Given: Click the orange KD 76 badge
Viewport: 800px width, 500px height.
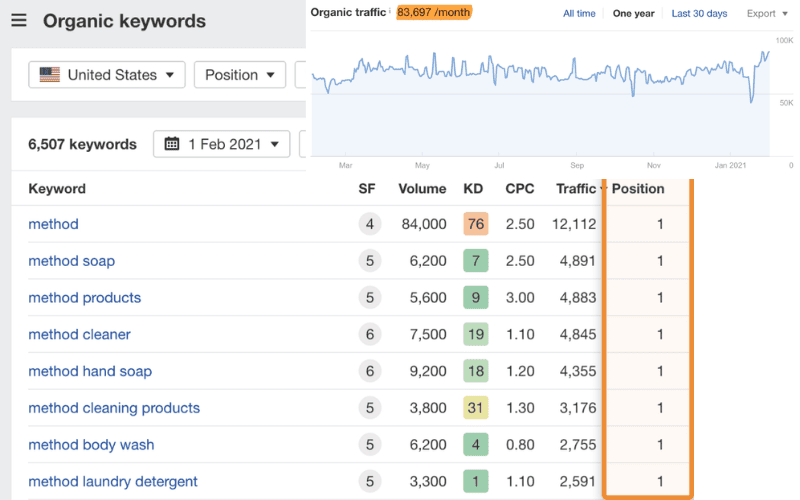Looking at the screenshot, I should [x=476, y=224].
